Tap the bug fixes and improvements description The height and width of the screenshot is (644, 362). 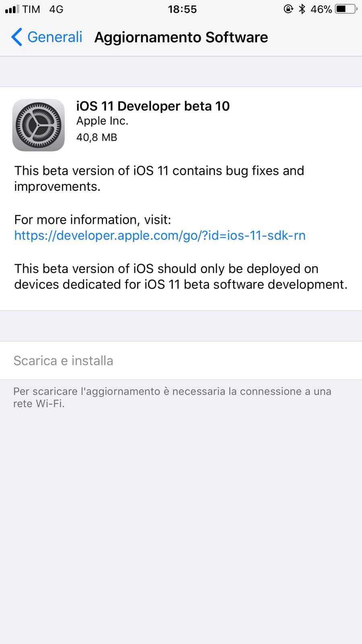pos(159,179)
